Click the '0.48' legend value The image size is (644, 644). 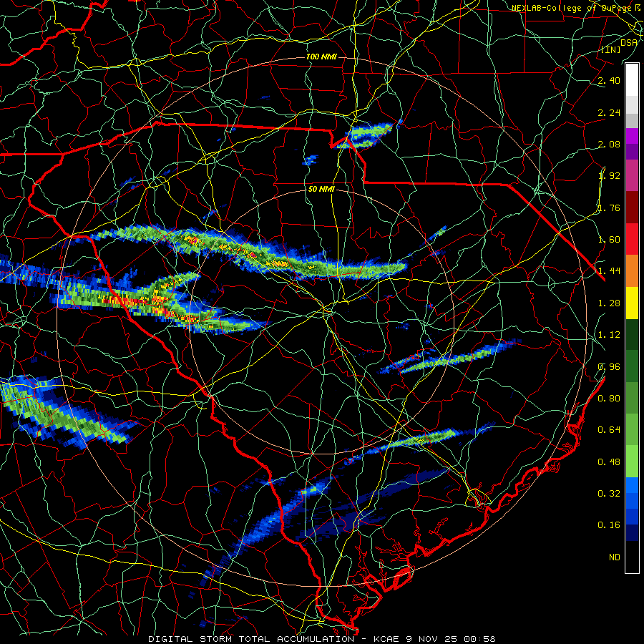[x=609, y=462]
